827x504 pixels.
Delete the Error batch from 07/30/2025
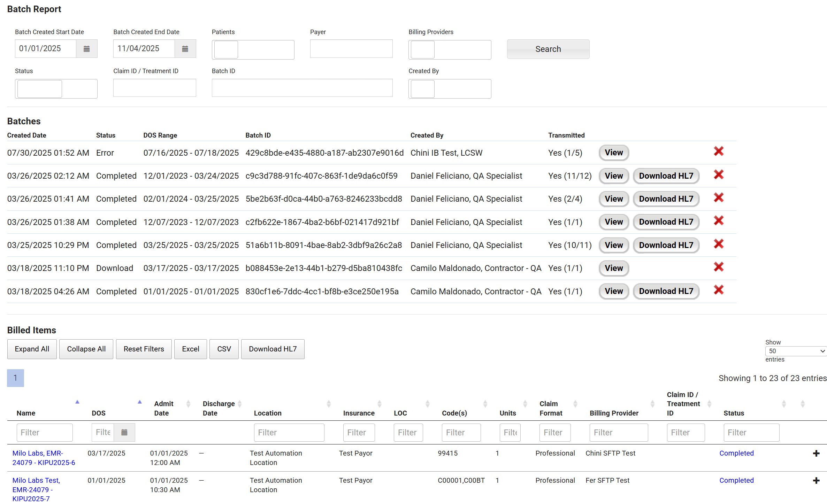coord(718,152)
